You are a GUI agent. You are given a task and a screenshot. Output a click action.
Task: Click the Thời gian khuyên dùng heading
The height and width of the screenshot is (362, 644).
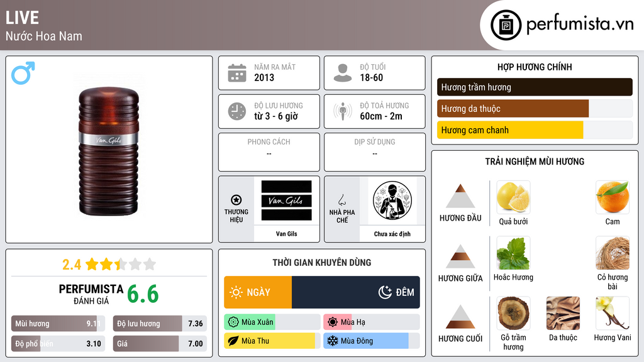[x=322, y=263]
